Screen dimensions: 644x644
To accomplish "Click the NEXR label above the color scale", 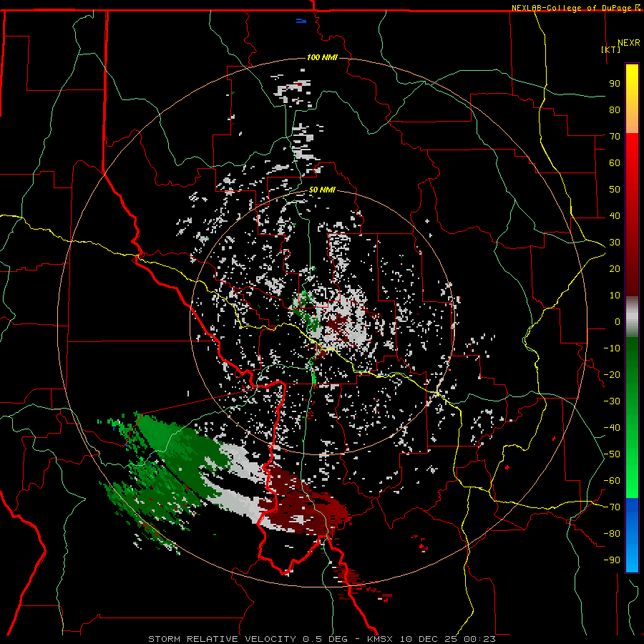I will click(x=629, y=43).
